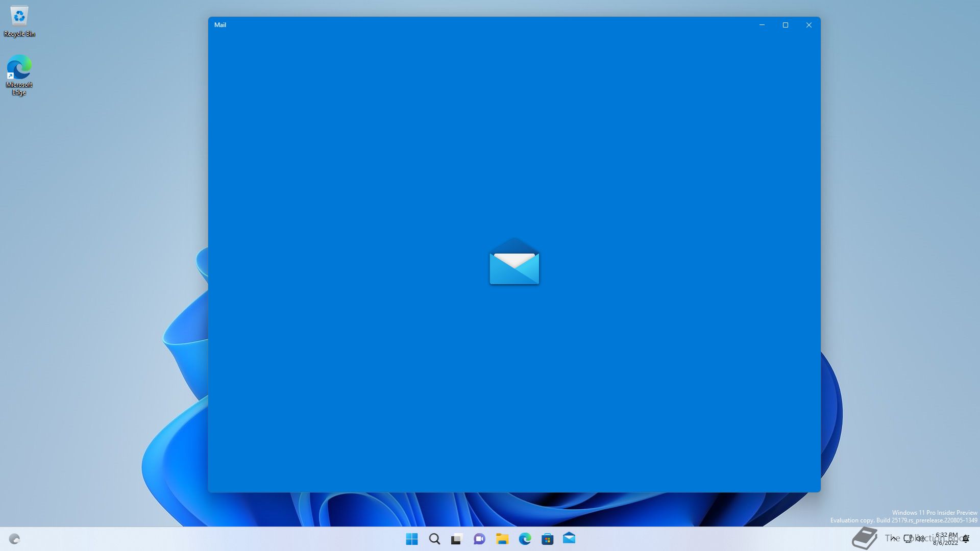Click the Mail envelope splash logo
980x551 pixels.
(514, 262)
